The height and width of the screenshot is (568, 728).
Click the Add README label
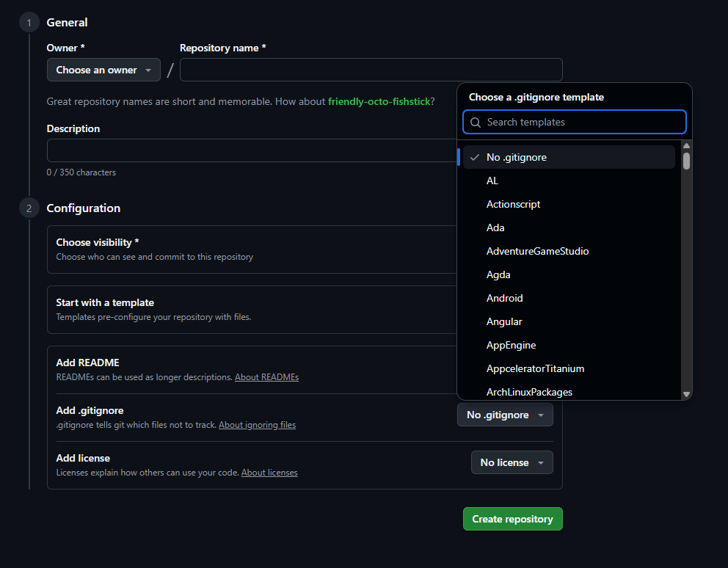tap(88, 363)
